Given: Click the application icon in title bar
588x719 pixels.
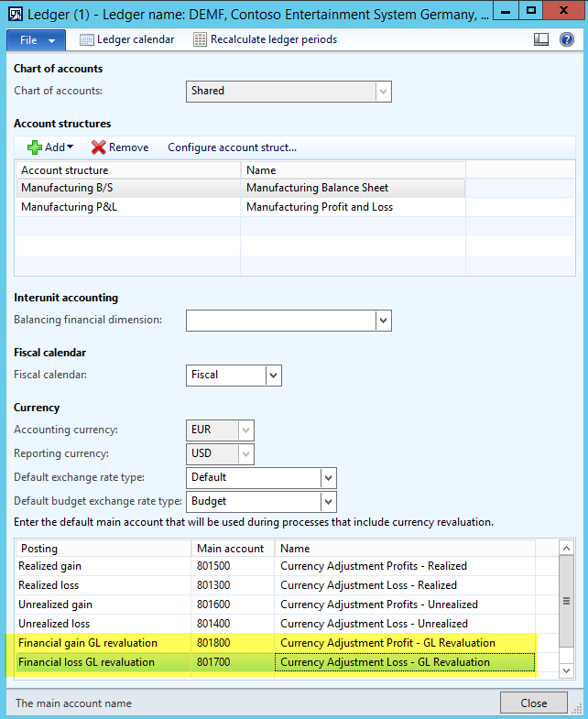Looking at the screenshot, I should 15,12.
